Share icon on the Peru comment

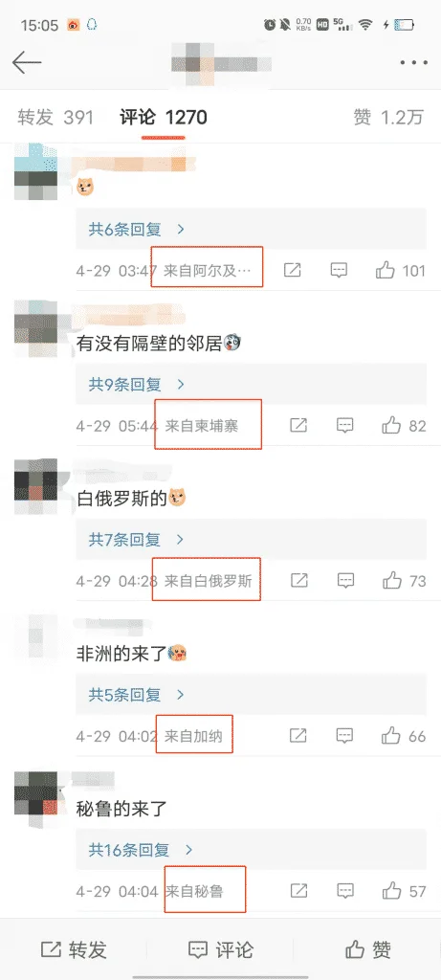[x=299, y=891]
